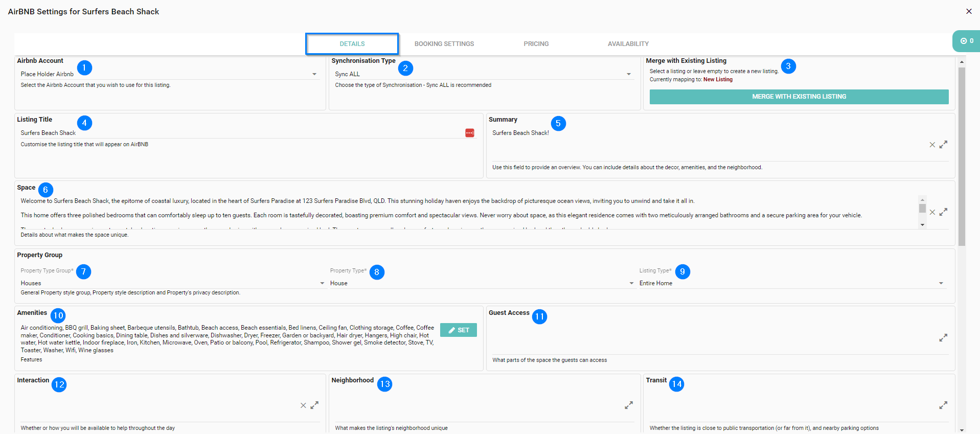980x434 pixels.
Task: Click into the Listing Title input field
Action: 240,133
